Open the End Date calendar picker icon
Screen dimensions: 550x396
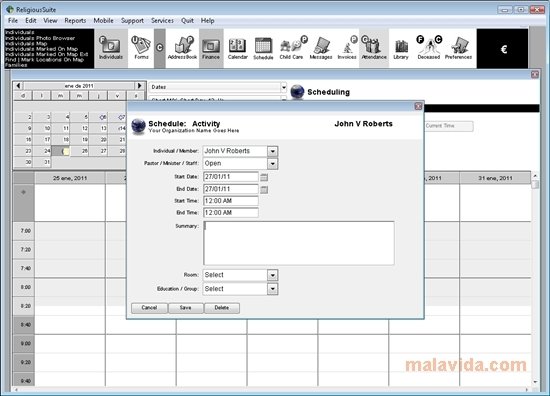pos(264,189)
